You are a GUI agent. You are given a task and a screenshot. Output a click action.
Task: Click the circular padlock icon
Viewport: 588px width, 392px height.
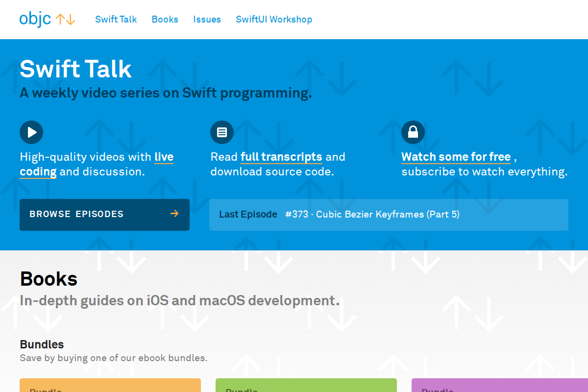413,132
